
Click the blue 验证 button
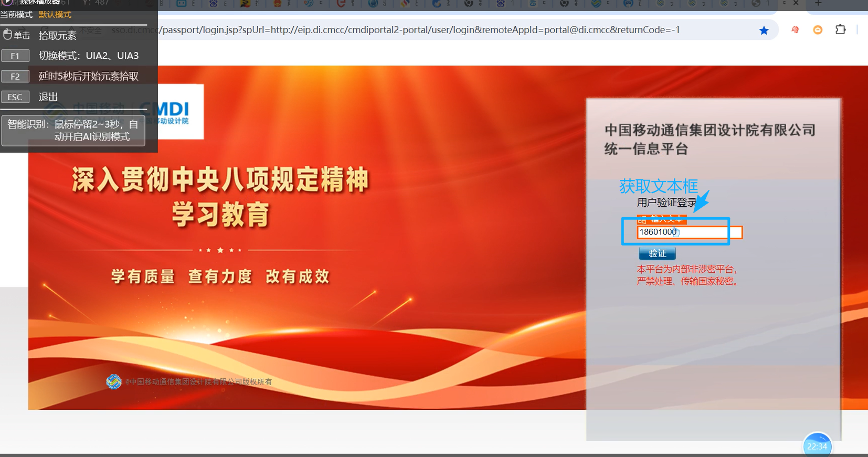pyautogui.click(x=657, y=253)
